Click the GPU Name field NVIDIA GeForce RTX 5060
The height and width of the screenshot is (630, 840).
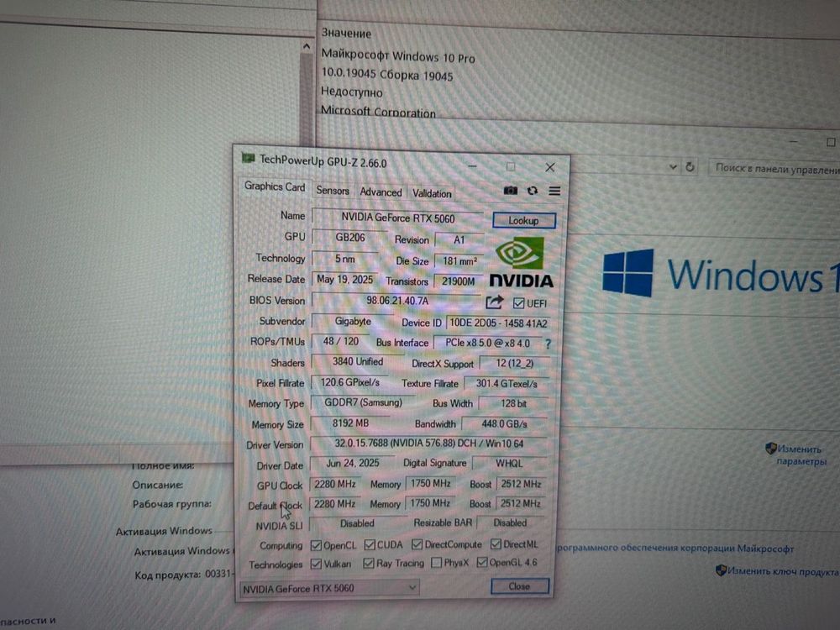click(x=397, y=218)
